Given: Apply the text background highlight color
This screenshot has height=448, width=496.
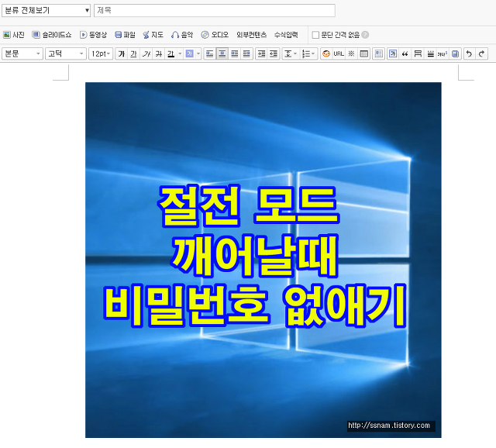Looking at the screenshot, I should point(189,53).
